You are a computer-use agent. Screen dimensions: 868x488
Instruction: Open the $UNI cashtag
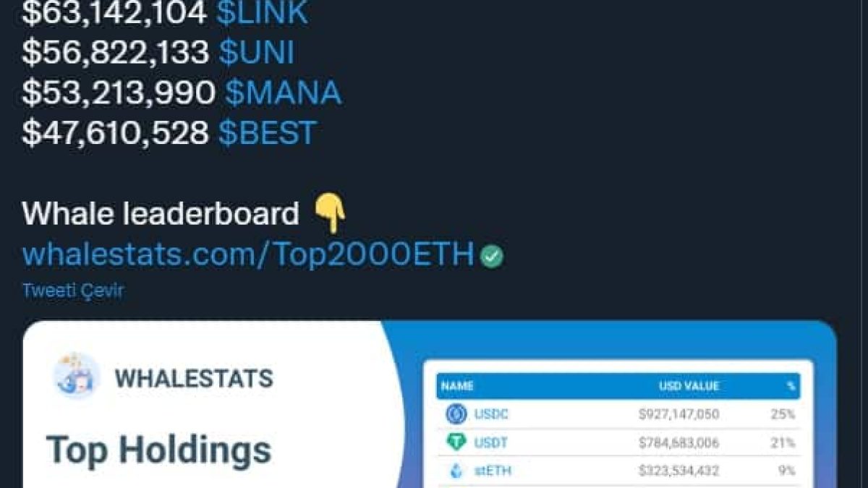pos(256,53)
